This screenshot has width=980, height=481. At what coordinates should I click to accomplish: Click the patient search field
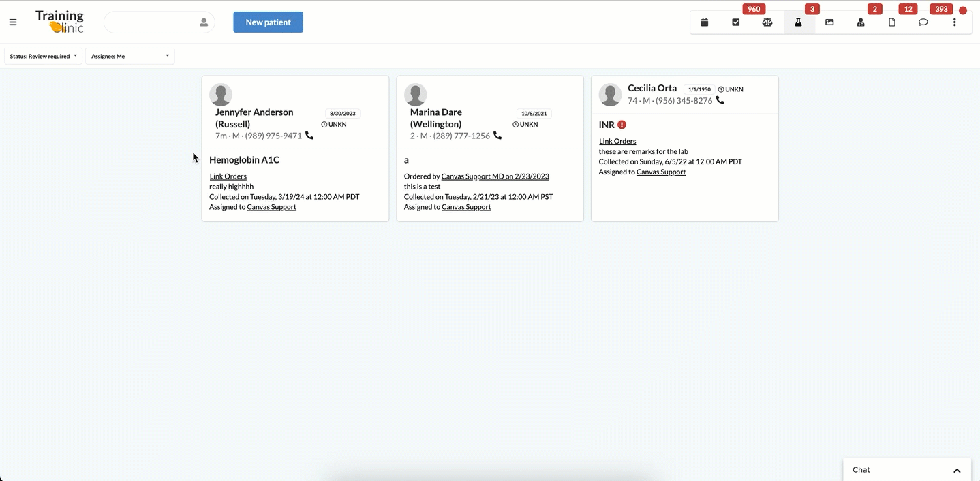[x=151, y=22]
